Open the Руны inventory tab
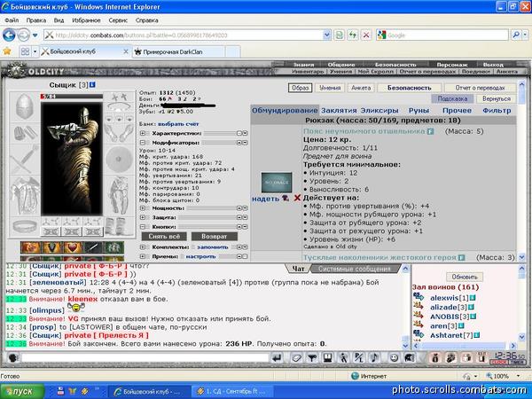 coord(419,110)
